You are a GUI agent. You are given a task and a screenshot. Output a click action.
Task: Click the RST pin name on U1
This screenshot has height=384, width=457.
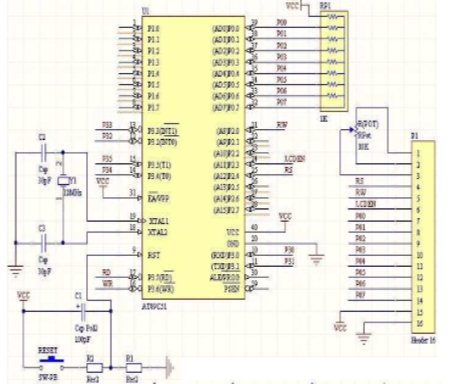[x=154, y=256]
